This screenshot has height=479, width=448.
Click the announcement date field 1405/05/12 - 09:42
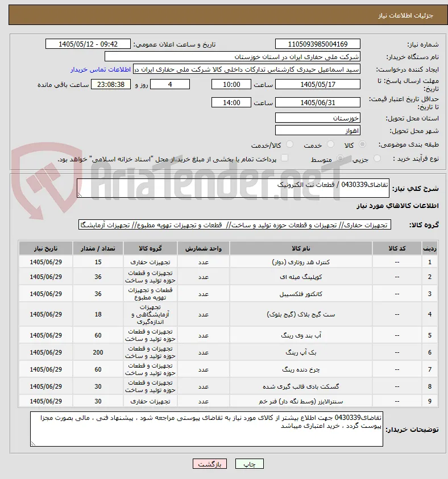[x=88, y=44]
